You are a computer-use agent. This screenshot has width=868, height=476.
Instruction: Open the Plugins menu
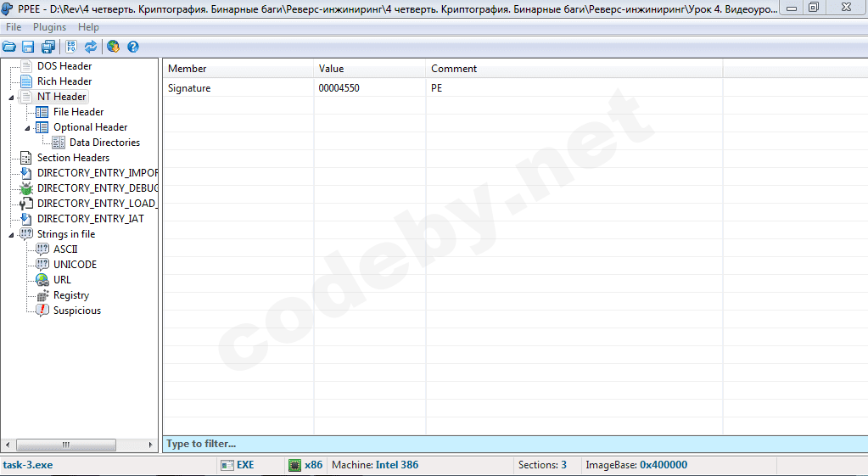(49, 27)
